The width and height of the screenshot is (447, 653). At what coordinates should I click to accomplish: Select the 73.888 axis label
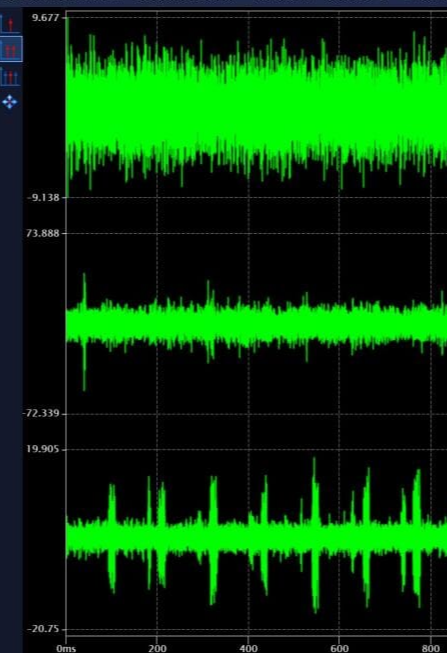click(x=43, y=233)
